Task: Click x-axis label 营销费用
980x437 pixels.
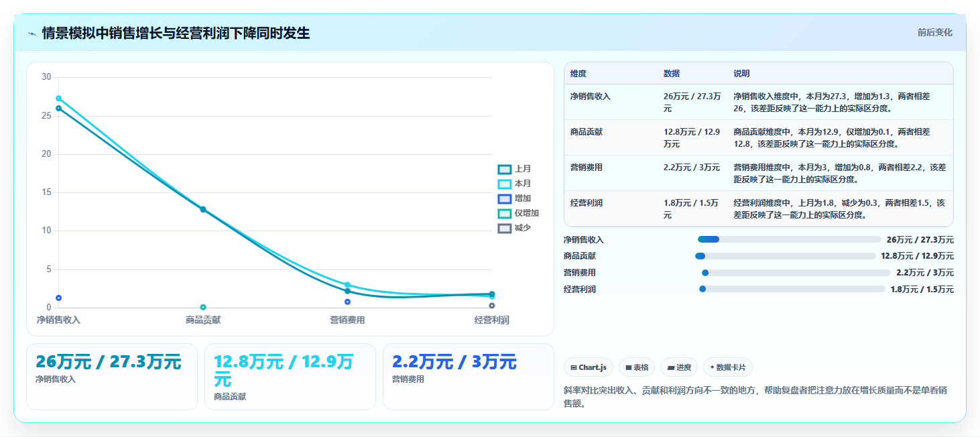Action: pos(347,320)
